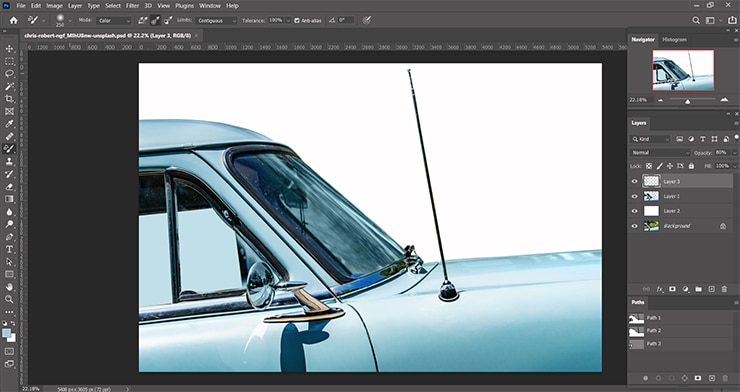Image resolution: width=740 pixels, height=392 pixels.
Task: Open the Image menu
Action: coord(54,6)
